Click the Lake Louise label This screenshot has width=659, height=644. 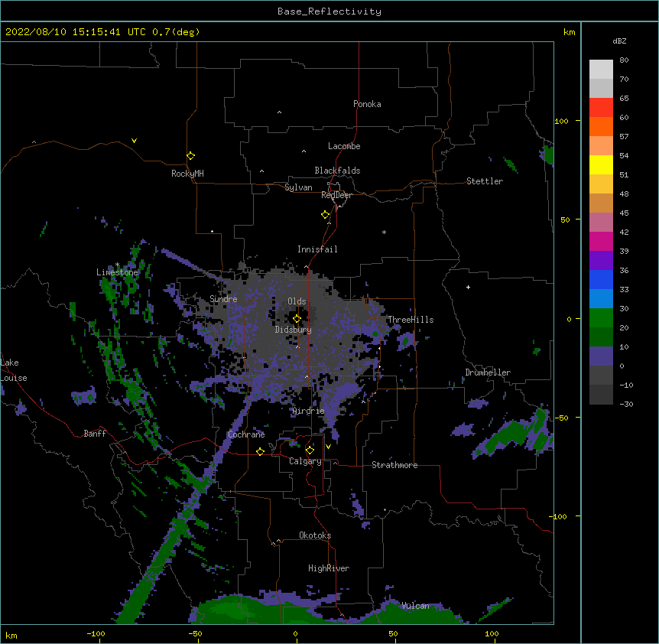tap(14, 370)
